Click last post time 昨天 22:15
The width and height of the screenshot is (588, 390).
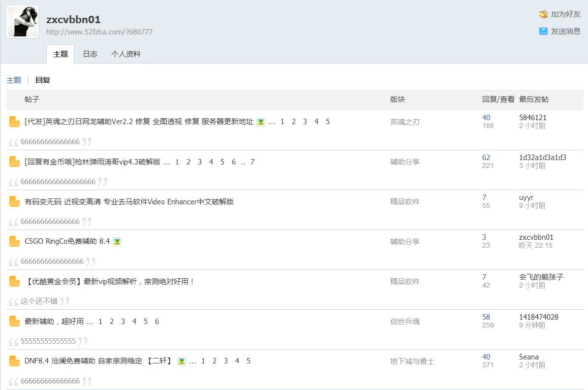click(535, 246)
